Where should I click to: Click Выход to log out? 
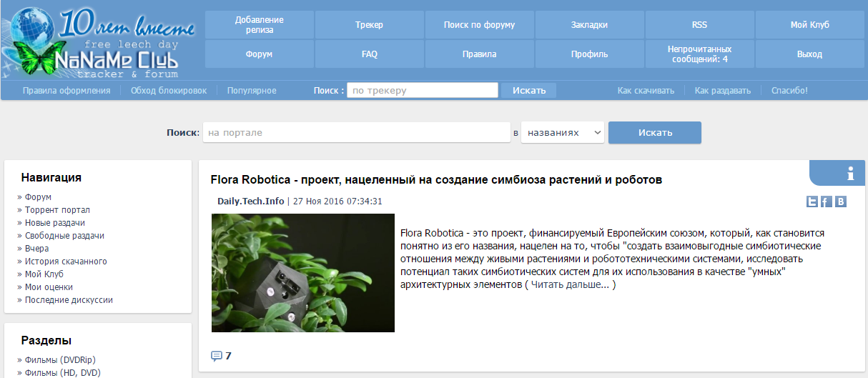(x=809, y=54)
